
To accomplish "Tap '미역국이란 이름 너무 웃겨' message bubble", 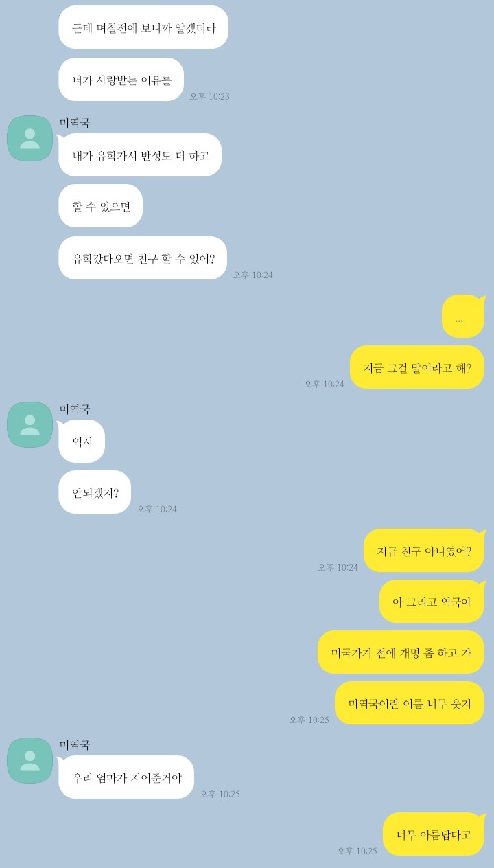I will tap(410, 703).
